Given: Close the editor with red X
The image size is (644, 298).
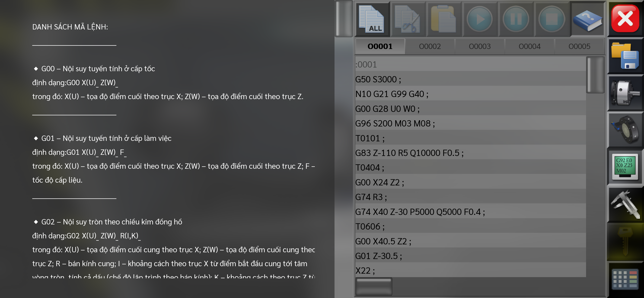Looking at the screenshot, I should [625, 19].
